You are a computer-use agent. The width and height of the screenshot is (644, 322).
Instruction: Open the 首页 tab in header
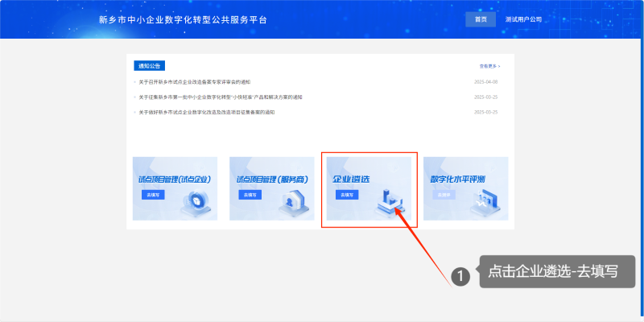point(481,19)
